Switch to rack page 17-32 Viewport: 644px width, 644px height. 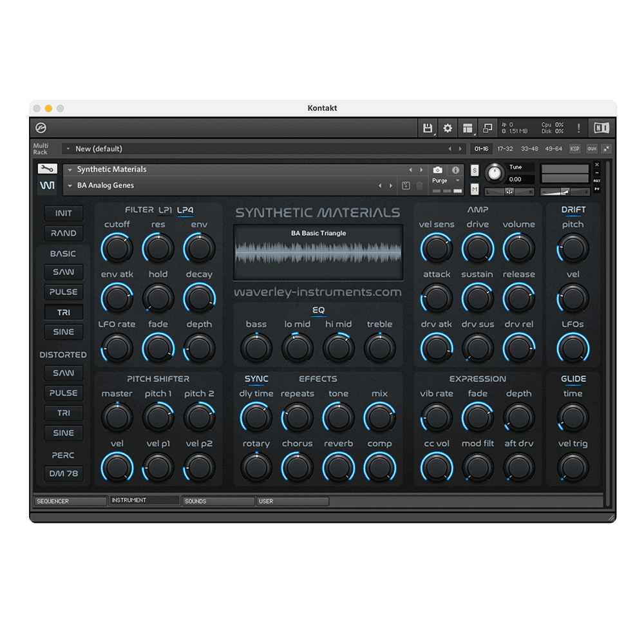click(x=505, y=149)
